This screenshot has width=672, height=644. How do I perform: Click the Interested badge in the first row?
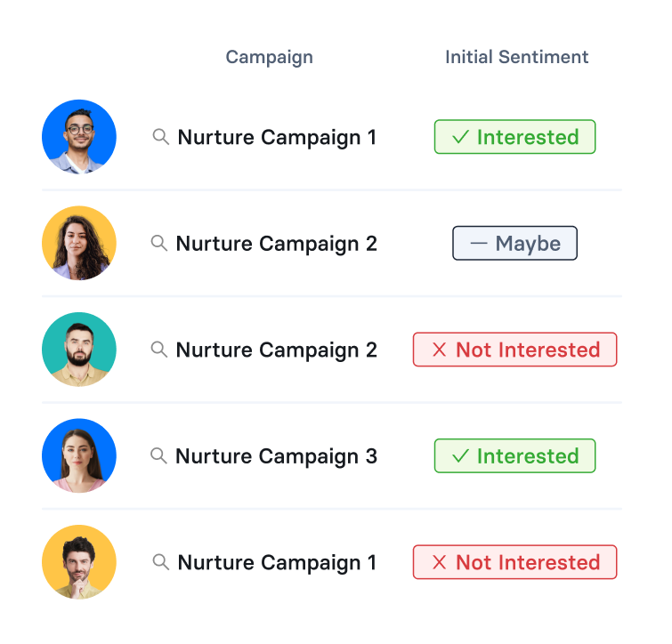[514, 137]
